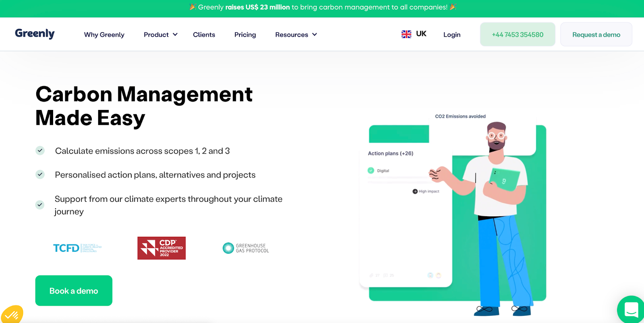The width and height of the screenshot is (644, 323).
Task: Click the Greenly logo
Action: click(x=35, y=34)
